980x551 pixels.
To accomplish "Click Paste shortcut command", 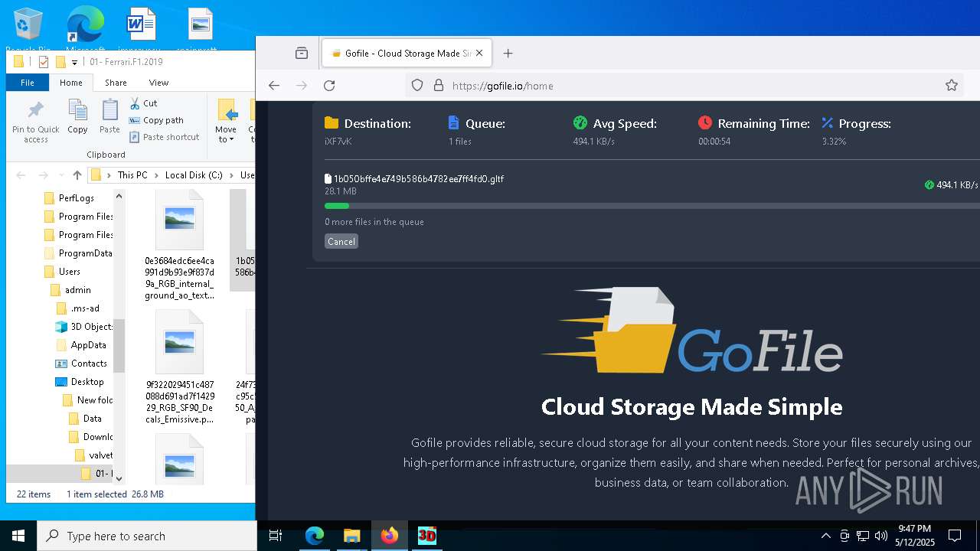I will (164, 137).
